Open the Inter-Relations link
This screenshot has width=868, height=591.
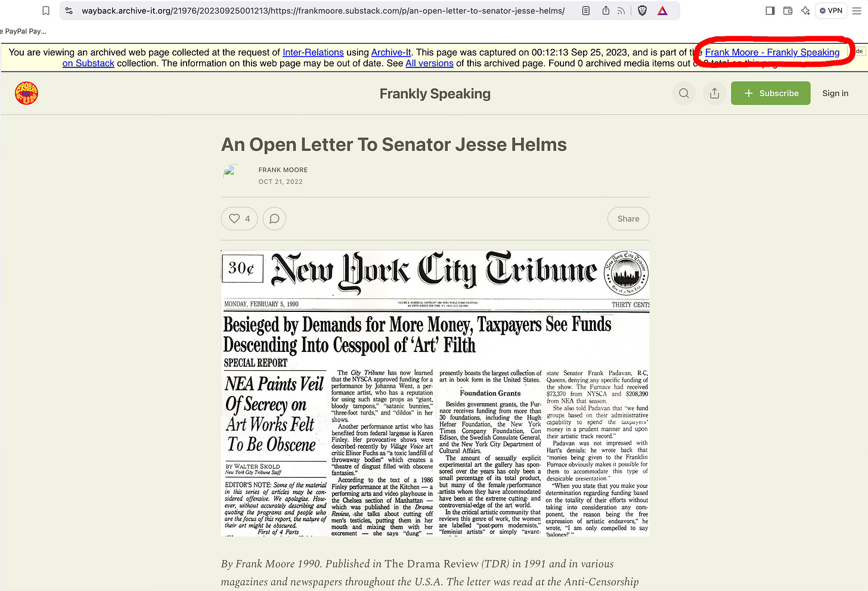click(x=313, y=52)
